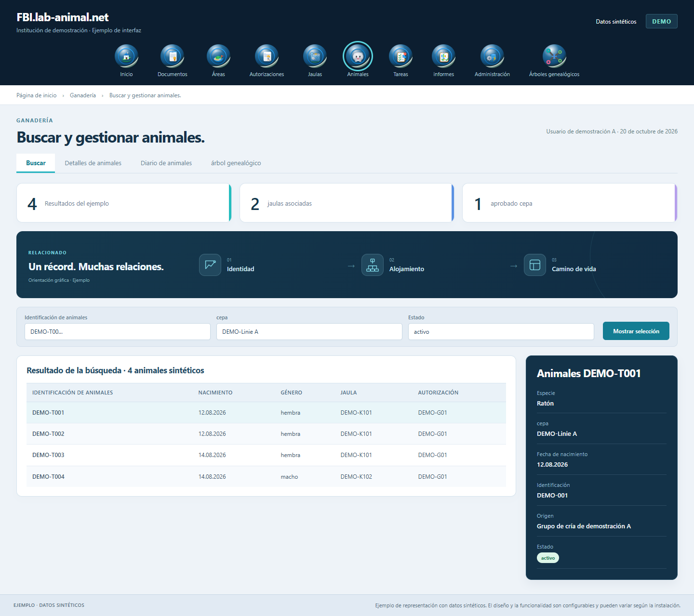Click the Mostrar selección button

636,331
